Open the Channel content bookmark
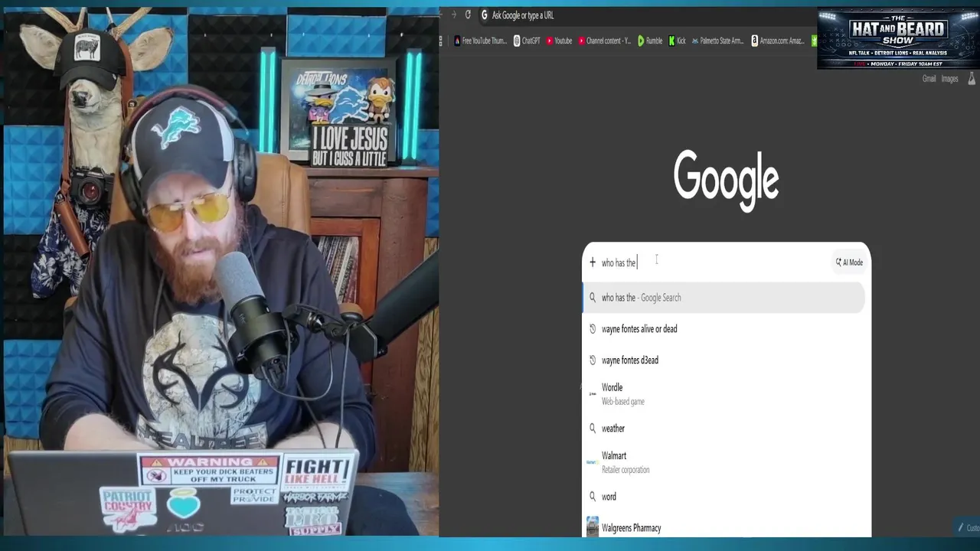980x551 pixels. pyautogui.click(x=604, y=41)
